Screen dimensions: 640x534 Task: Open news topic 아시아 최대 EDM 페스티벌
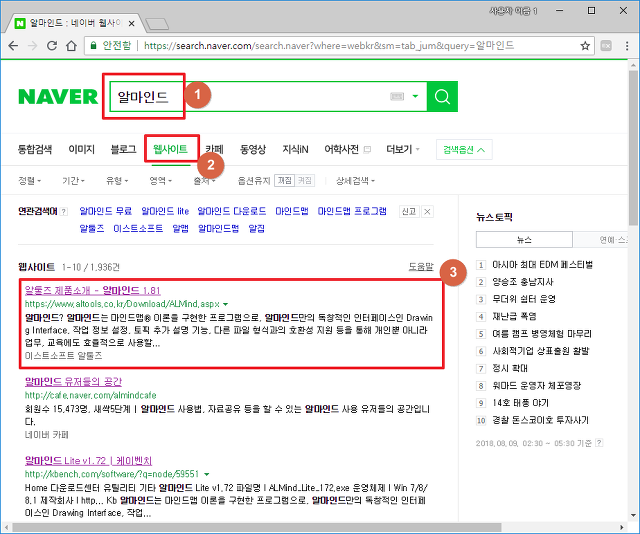(x=542, y=265)
